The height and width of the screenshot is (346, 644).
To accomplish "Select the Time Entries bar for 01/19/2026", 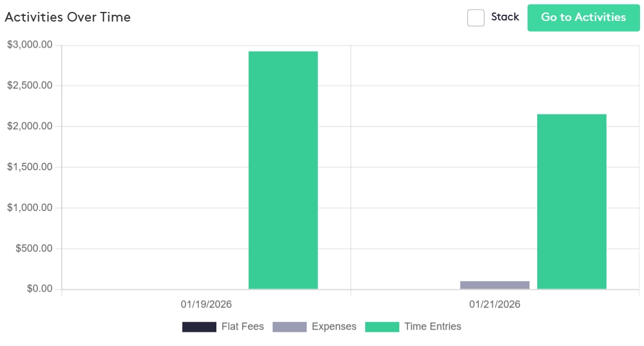I will (x=283, y=170).
